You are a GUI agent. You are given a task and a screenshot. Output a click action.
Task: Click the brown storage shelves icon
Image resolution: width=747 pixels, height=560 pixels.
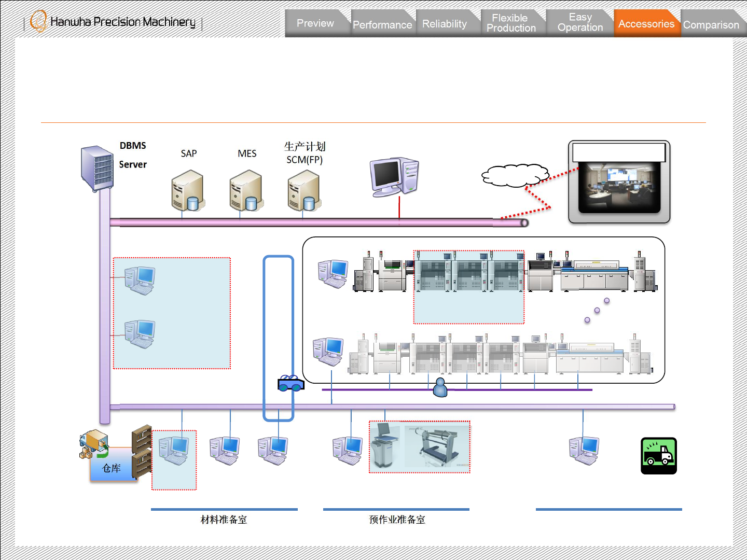(x=142, y=451)
